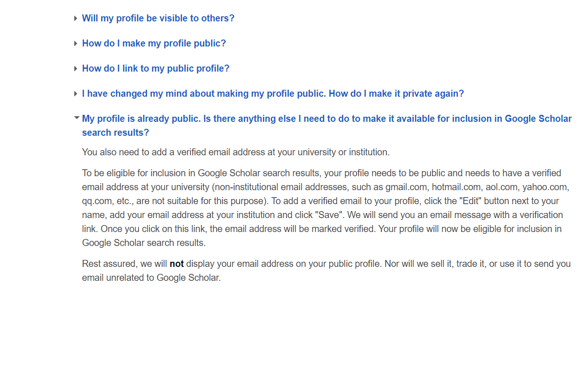The height and width of the screenshot is (378, 588).
Task: Expand triangle beside "I have changed my mind" question
Action: tap(76, 94)
